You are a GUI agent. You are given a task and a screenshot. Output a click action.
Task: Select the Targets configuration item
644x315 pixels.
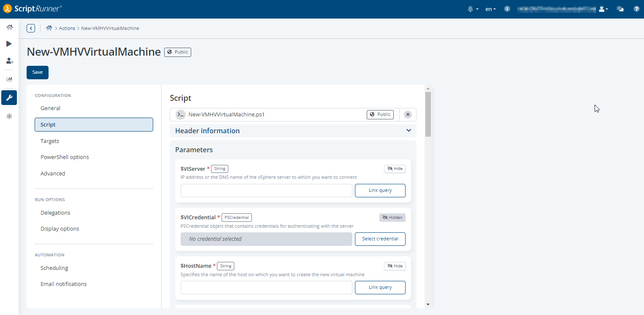50,141
